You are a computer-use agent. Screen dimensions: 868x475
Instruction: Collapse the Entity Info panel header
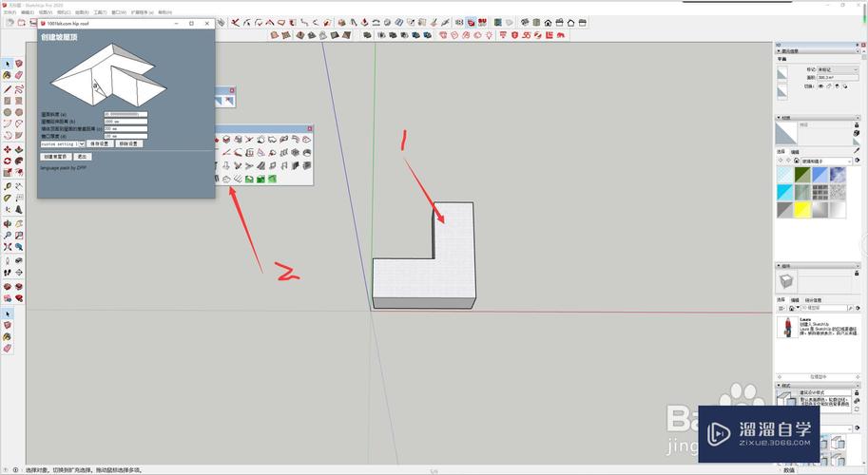pyautogui.click(x=819, y=51)
